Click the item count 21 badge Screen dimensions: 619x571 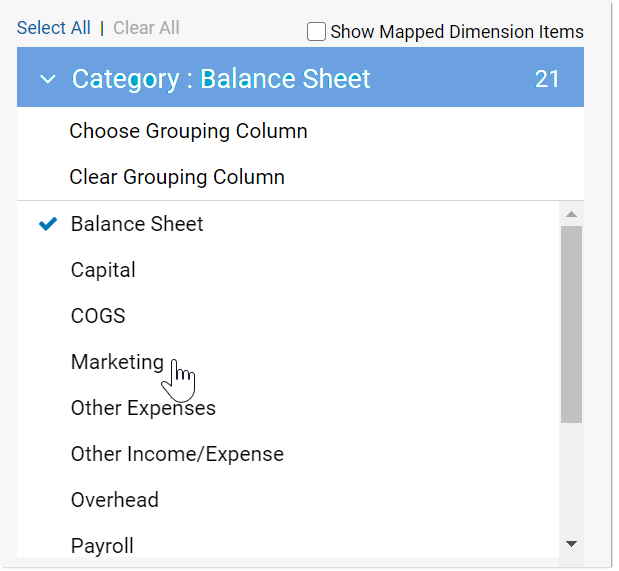tap(547, 80)
